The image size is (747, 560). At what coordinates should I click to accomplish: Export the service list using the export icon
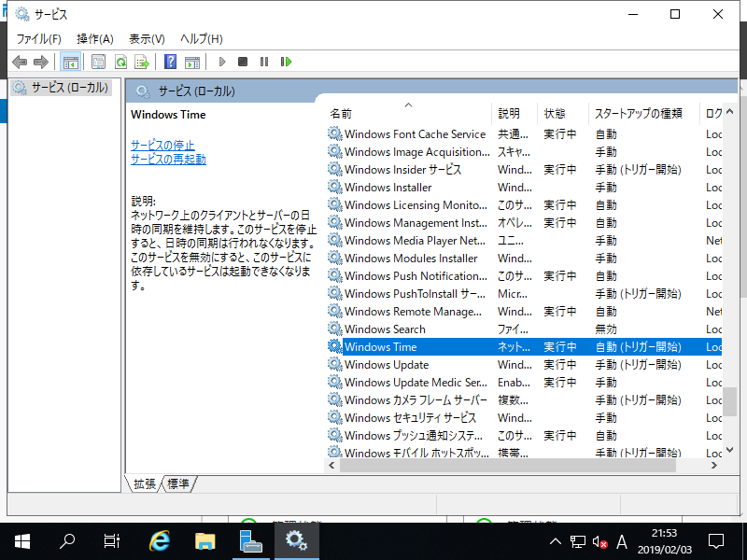coord(144,62)
